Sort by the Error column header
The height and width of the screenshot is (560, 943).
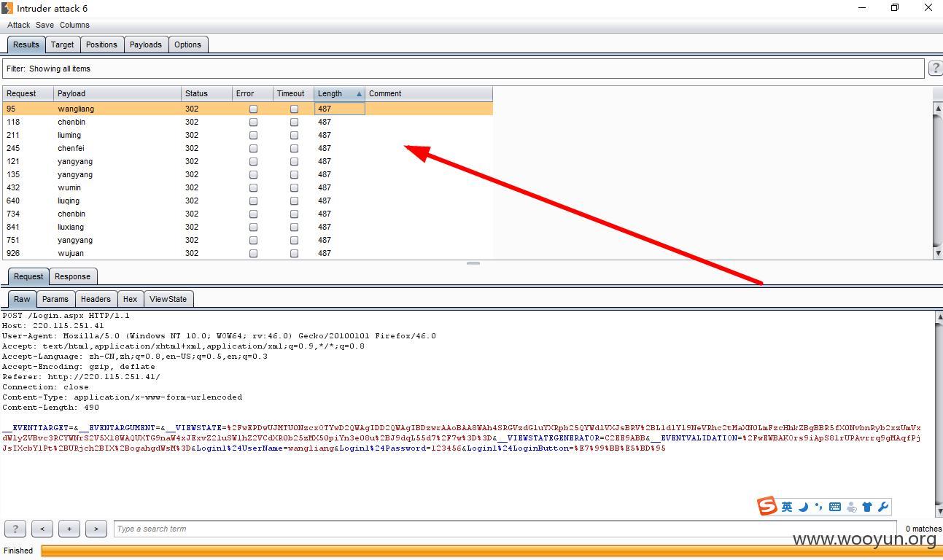tap(252, 93)
